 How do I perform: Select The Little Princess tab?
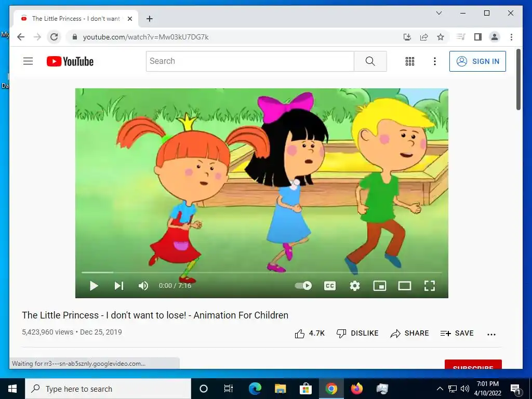[76, 19]
